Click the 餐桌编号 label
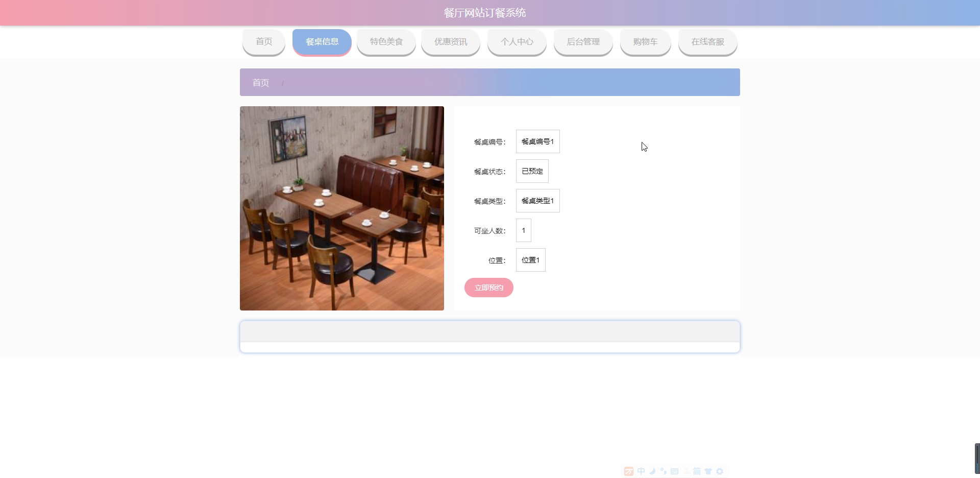980x478 pixels. point(489,142)
